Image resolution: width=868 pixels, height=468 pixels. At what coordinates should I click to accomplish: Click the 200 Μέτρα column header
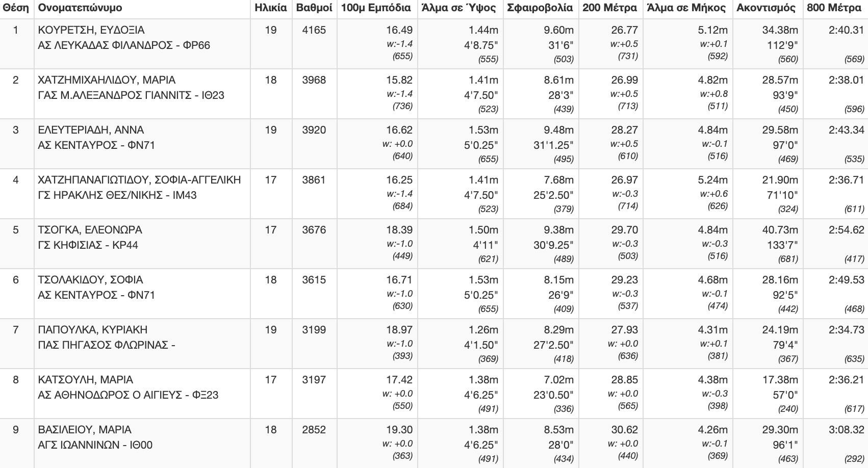click(610, 8)
